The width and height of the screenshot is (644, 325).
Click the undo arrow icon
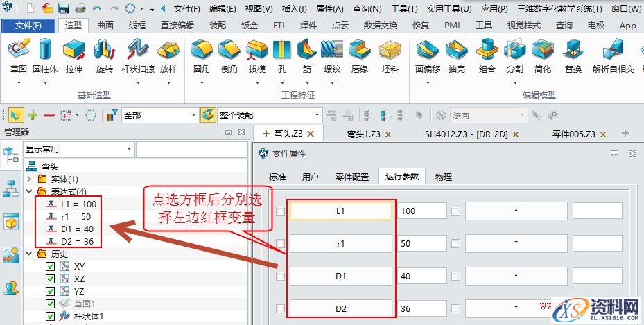(x=97, y=8)
